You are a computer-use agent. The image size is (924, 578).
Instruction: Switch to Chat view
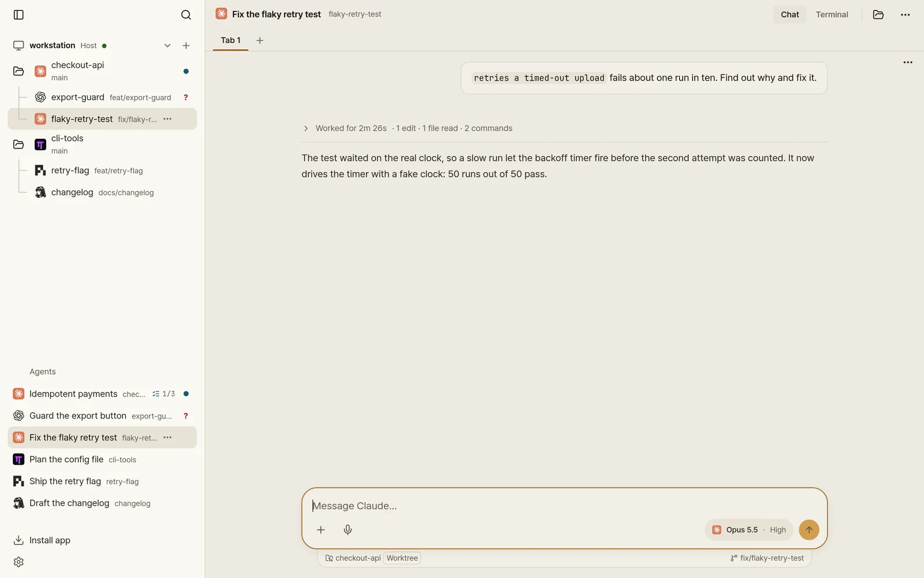tap(789, 14)
